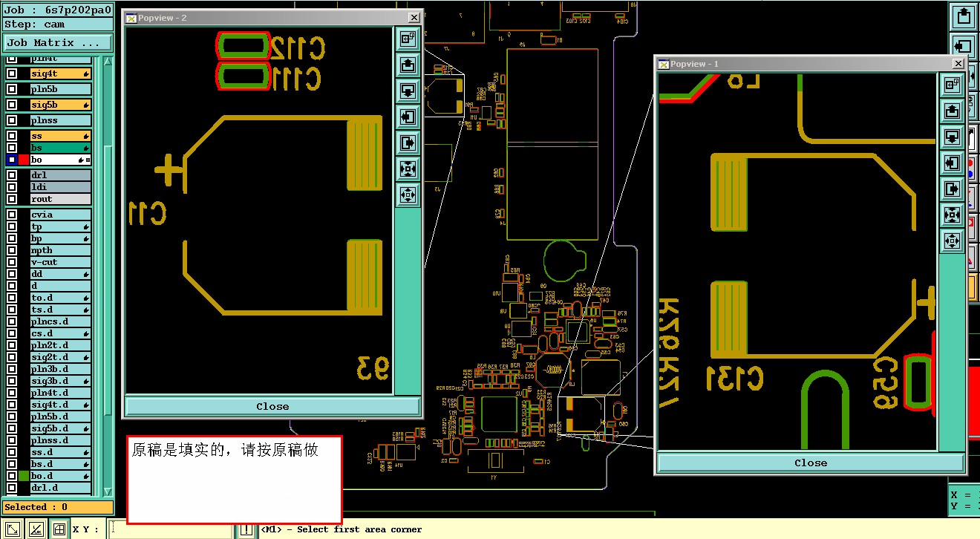Select layer name dd
Image resolution: width=980 pixels, height=539 pixels.
click(61, 274)
